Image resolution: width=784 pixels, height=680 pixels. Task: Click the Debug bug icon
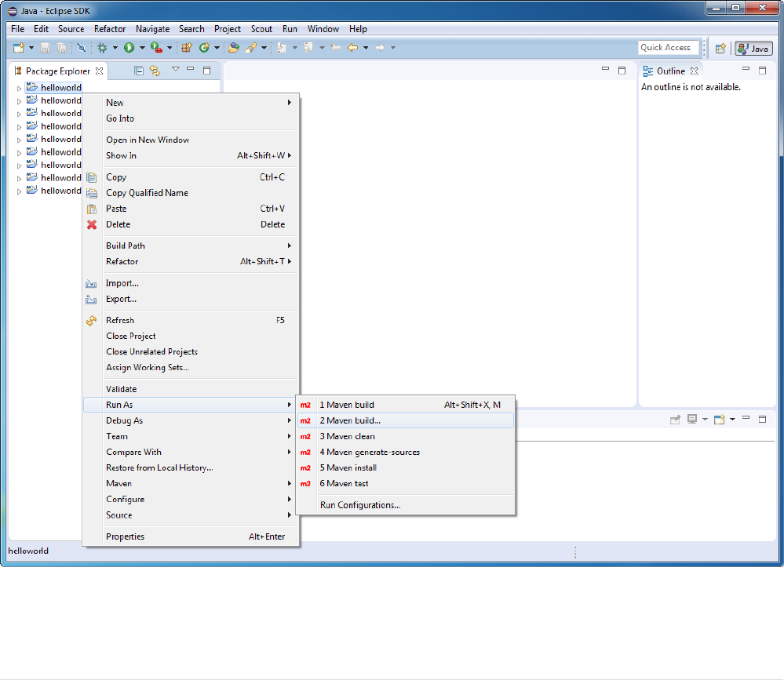[x=103, y=48]
